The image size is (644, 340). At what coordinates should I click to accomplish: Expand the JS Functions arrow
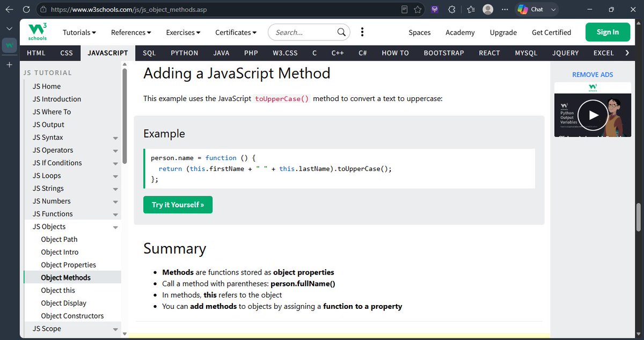[x=115, y=215]
